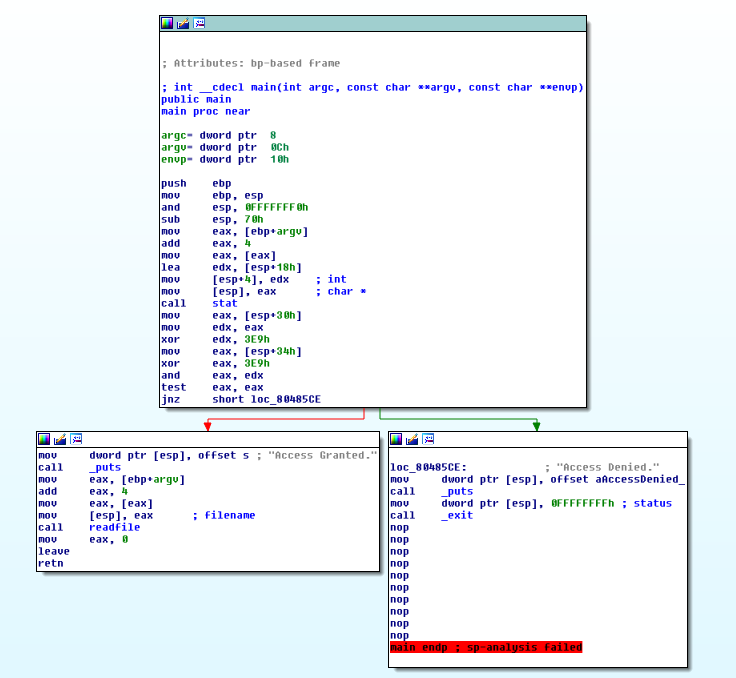736x678 pixels.
Task: Click the edit pencil icon on main block
Action: (183, 23)
